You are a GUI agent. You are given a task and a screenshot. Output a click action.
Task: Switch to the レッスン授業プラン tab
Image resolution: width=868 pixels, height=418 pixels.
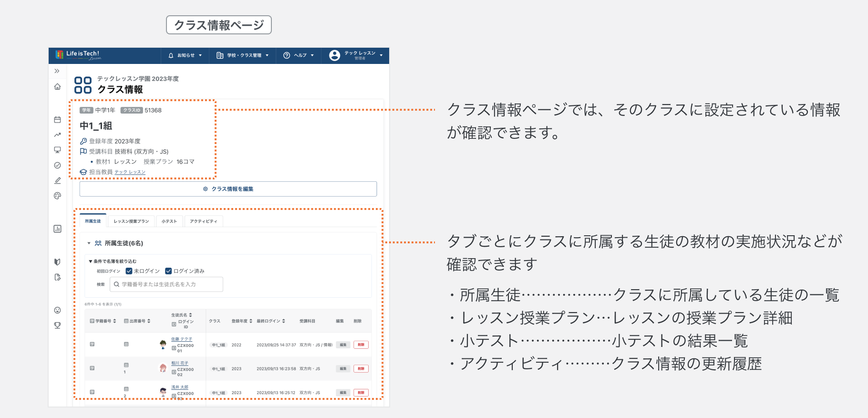131,221
